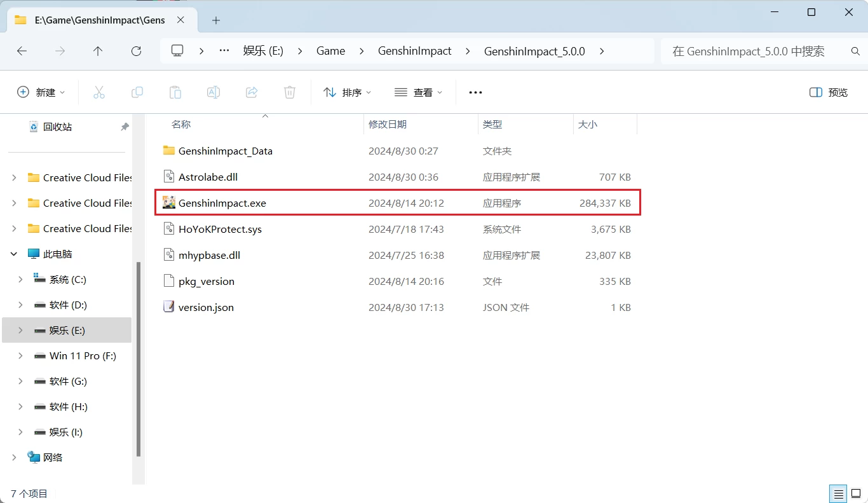Click the Copy icon in toolbar
868x503 pixels.
137,92
